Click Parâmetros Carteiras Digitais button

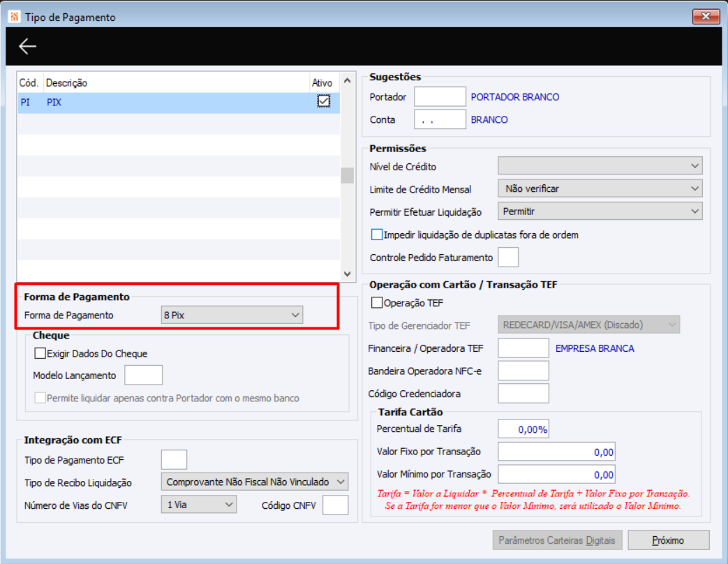coord(557,540)
